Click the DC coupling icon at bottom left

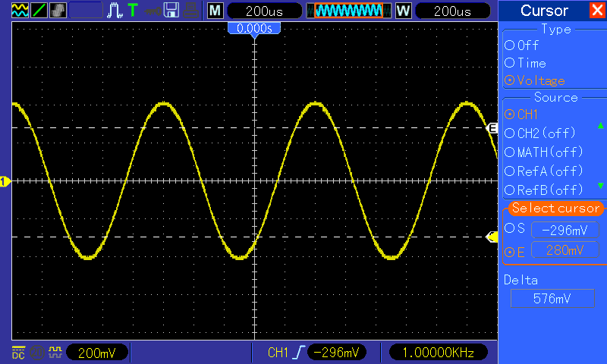(x=18, y=353)
